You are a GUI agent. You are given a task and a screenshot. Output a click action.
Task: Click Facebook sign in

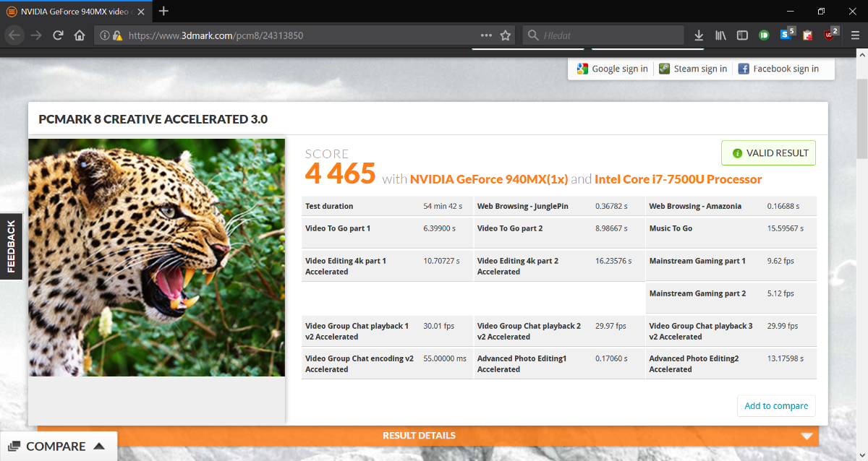pos(778,69)
